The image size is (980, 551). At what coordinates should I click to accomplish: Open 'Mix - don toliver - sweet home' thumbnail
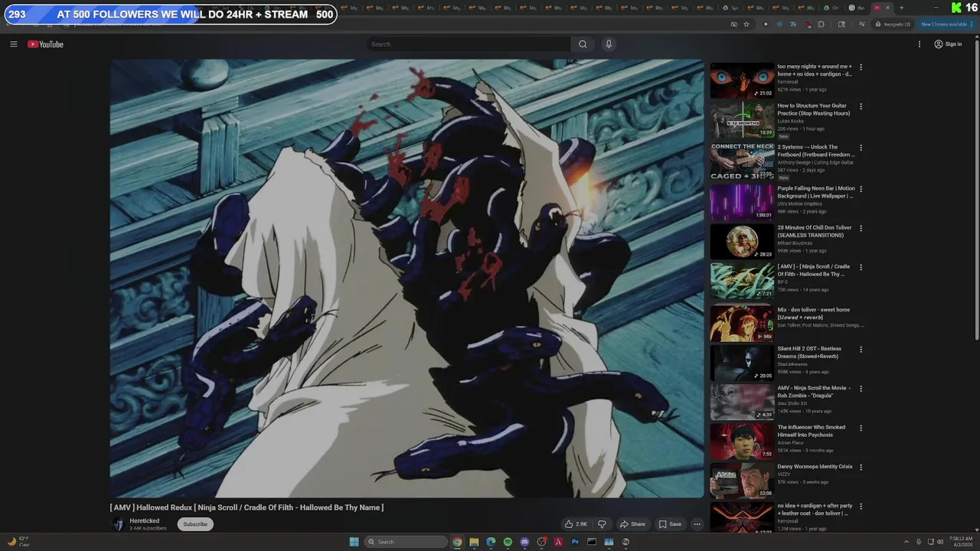tap(742, 322)
